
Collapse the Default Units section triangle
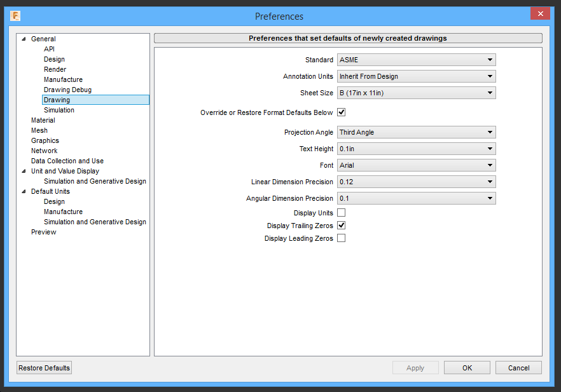(24, 191)
